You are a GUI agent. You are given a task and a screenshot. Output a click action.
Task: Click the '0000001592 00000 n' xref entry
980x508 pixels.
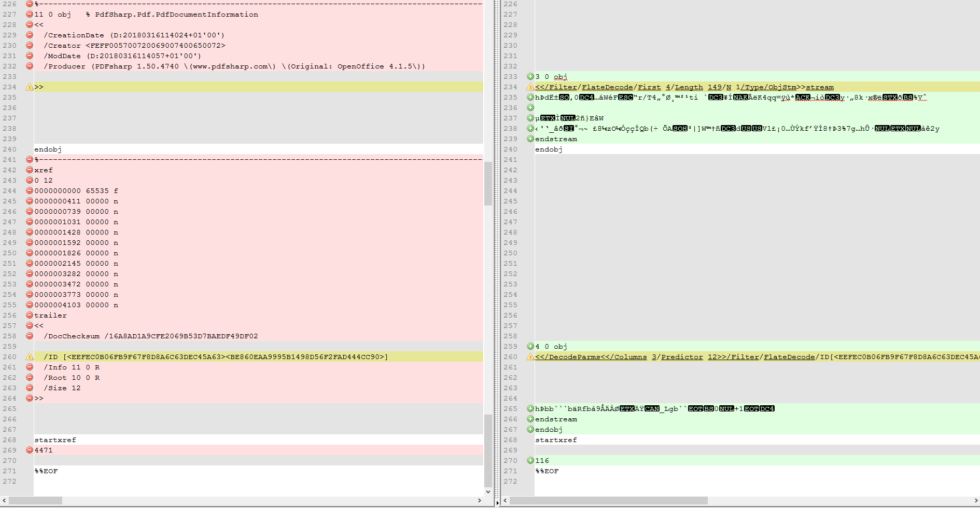pyautogui.click(x=76, y=242)
